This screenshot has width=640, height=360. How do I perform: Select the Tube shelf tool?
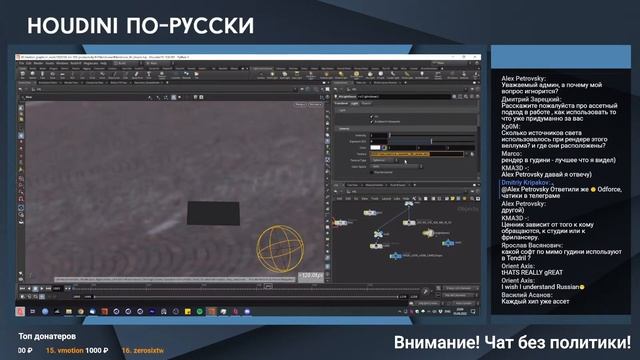point(42,75)
